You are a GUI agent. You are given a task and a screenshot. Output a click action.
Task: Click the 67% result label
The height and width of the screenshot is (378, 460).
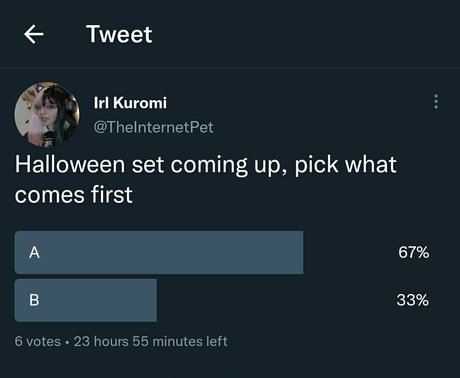pyautogui.click(x=413, y=252)
